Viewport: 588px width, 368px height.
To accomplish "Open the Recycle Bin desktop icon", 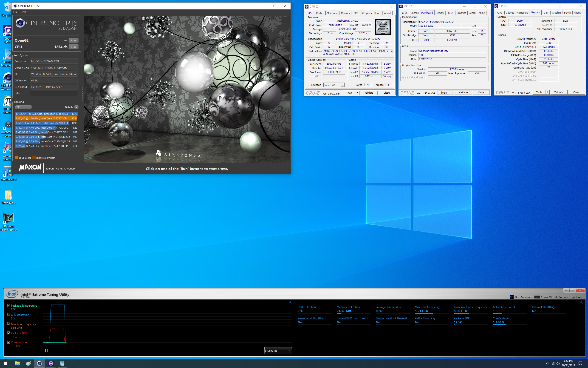I will (x=6, y=10).
